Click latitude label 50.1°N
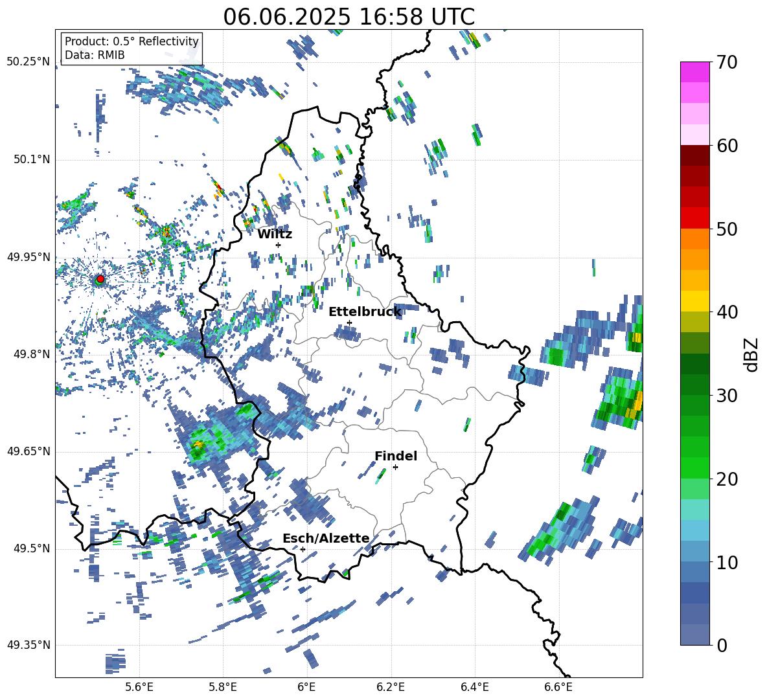This screenshot has width=767, height=700. point(32,159)
